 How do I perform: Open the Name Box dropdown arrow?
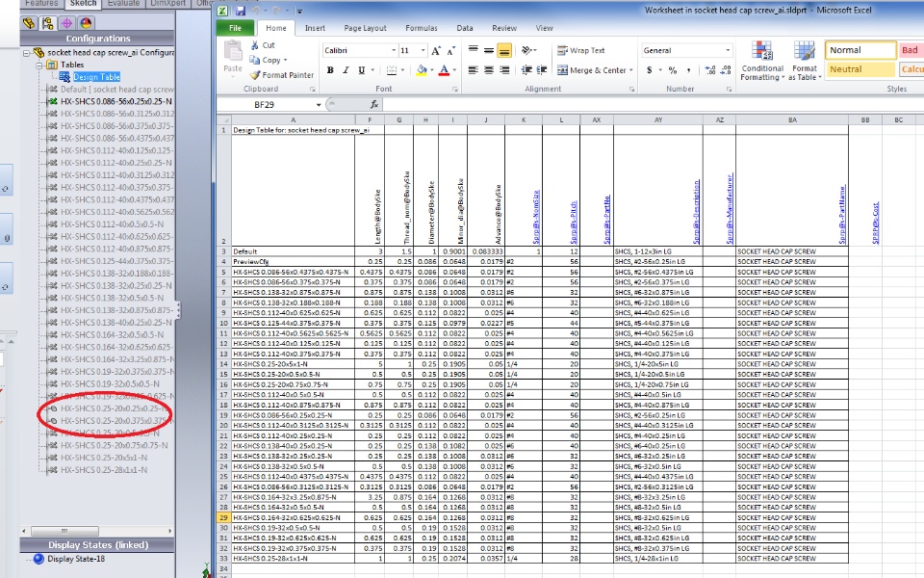click(319, 105)
